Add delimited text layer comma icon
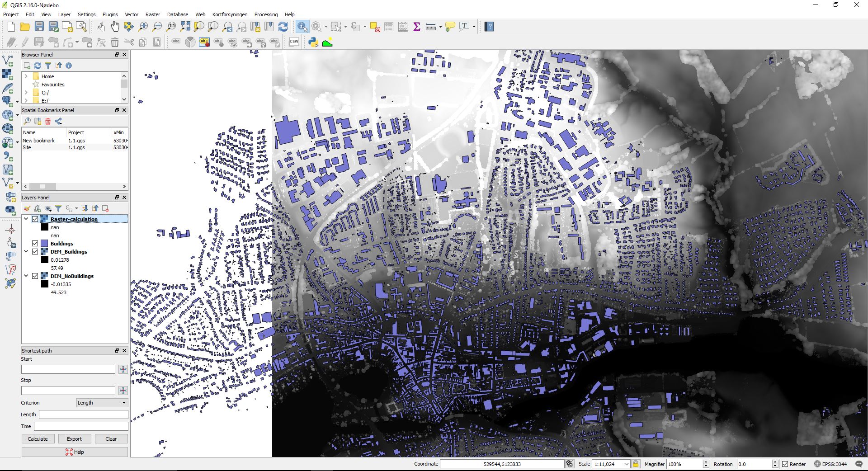The width and height of the screenshot is (868, 471). [8, 156]
